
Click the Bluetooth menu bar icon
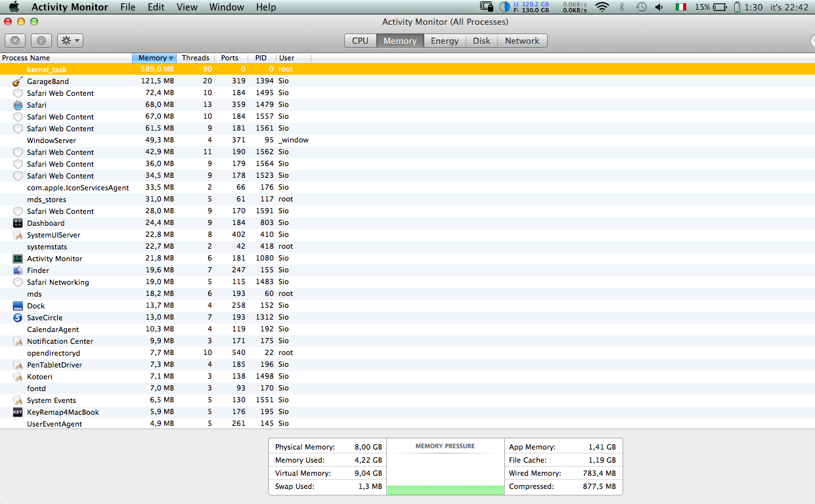(x=622, y=7)
